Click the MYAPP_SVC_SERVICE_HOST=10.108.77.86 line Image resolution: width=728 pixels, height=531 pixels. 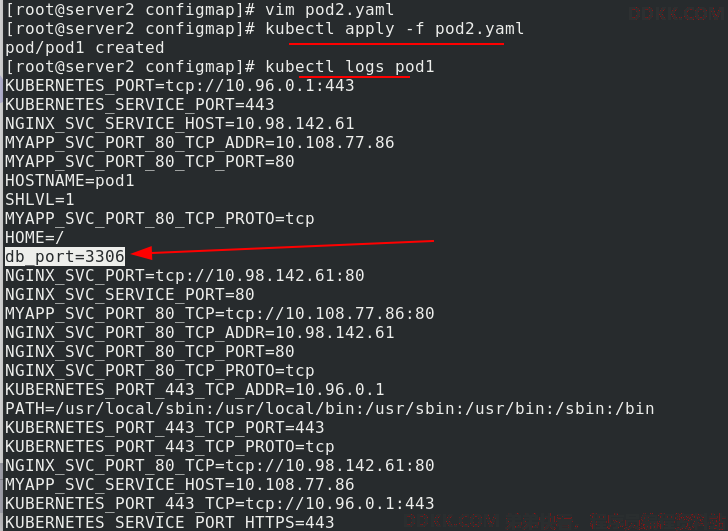(180, 485)
